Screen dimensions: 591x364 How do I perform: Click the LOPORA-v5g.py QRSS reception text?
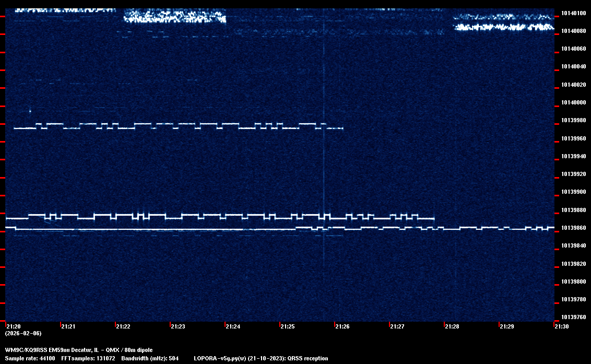coord(261,358)
